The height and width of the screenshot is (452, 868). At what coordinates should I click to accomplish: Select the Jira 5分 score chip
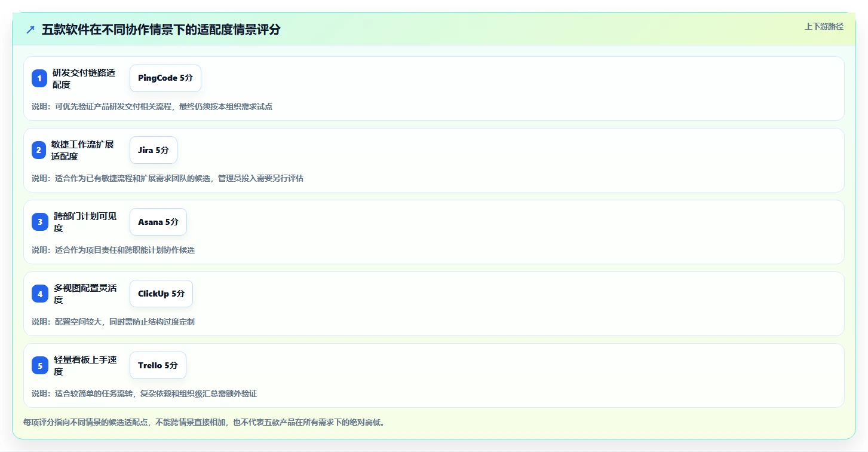154,150
